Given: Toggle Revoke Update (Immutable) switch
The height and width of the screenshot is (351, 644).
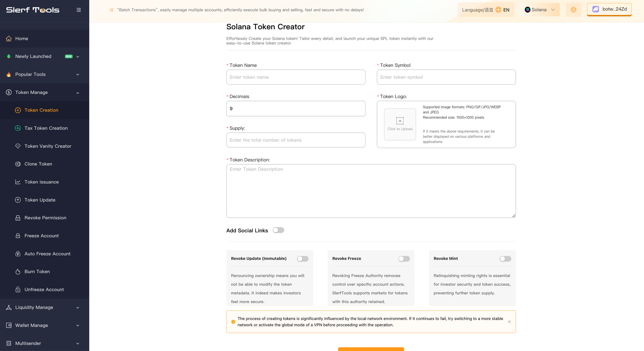Looking at the screenshot, I should click(x=302, y=259).
